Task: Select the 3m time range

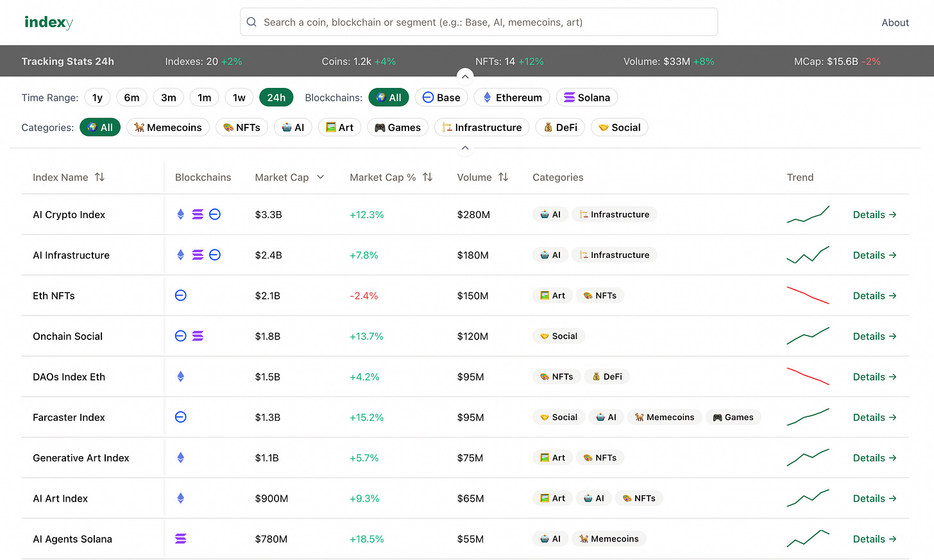Action: (x=169, y=98)
